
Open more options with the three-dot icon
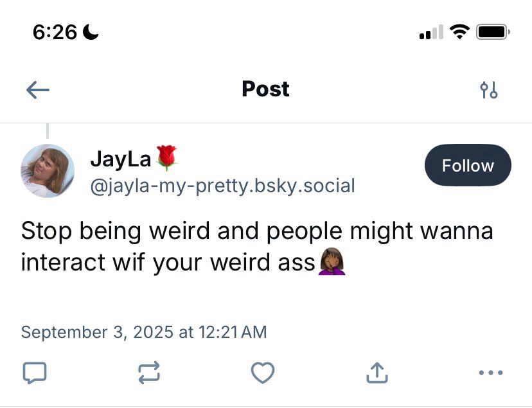[491, 373]
